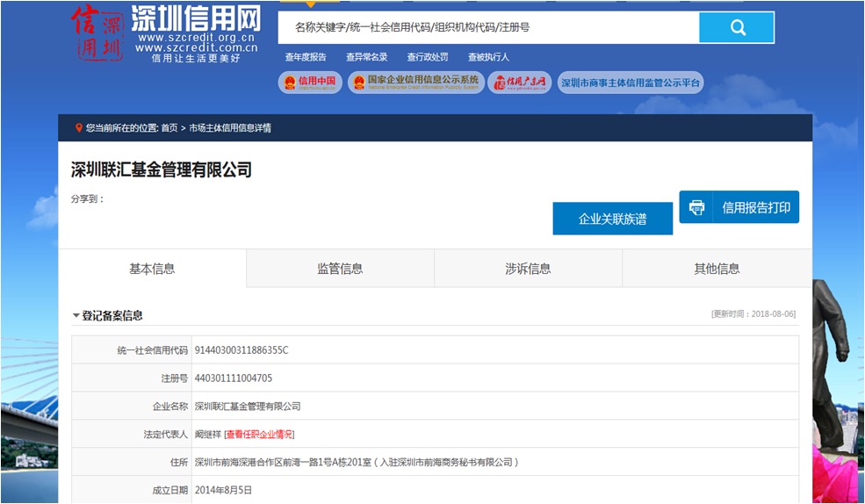
Task: Switch to 其他信息 tab
Action: click(x=717, y=269)
